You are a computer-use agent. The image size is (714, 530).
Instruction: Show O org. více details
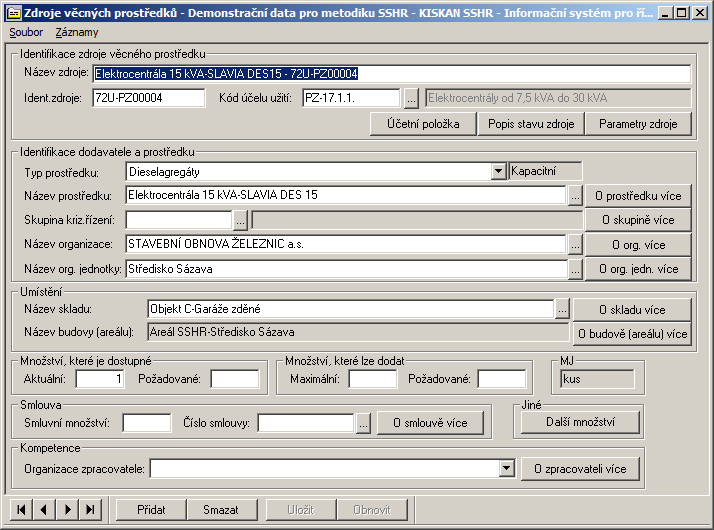click(638, 245)
